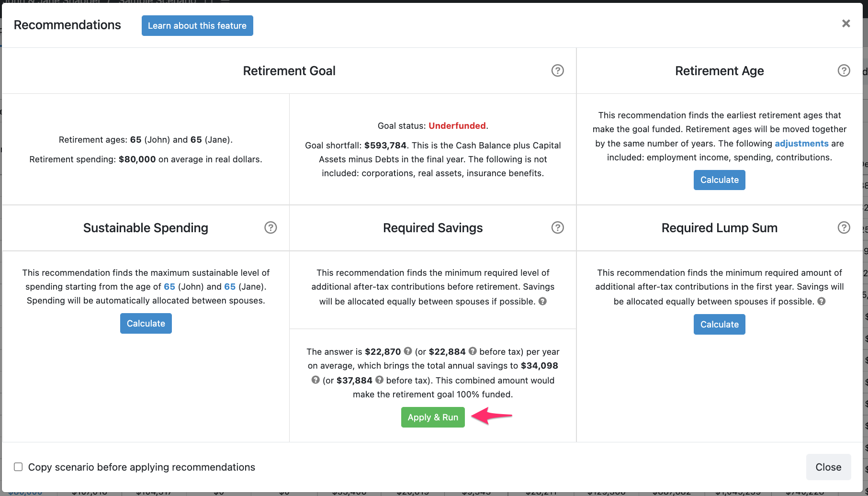This screenshot has width=868, height=496.
Task: View tooltip on the $22,870 after-tax amount
Action: (x=408, y=351)
